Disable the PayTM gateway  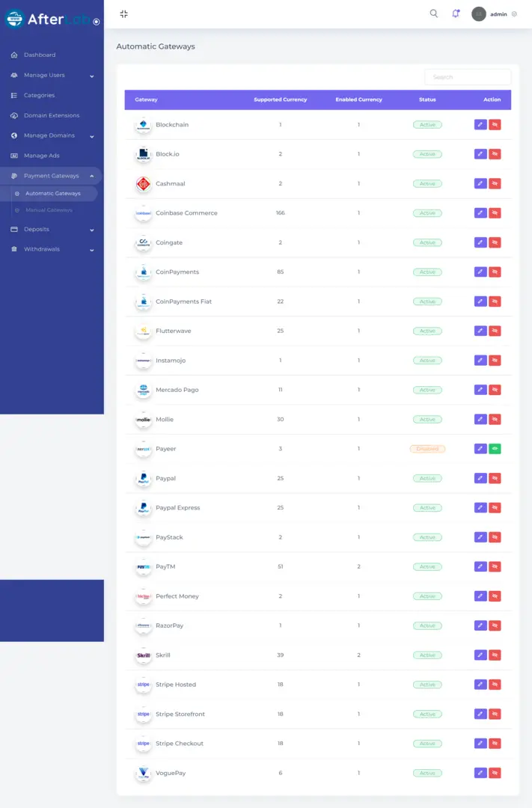click(x=495, y=566)
